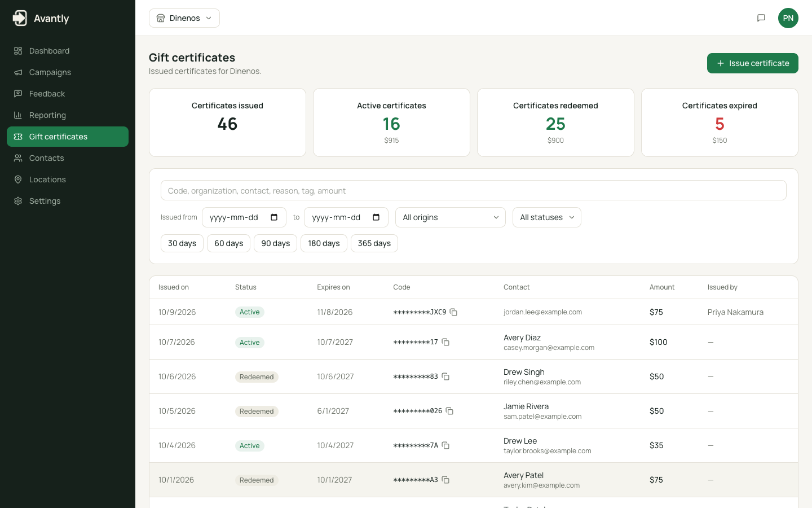The image size is (812, 508).
Task: Copy the code ending in 83
Action: (445, 376)
